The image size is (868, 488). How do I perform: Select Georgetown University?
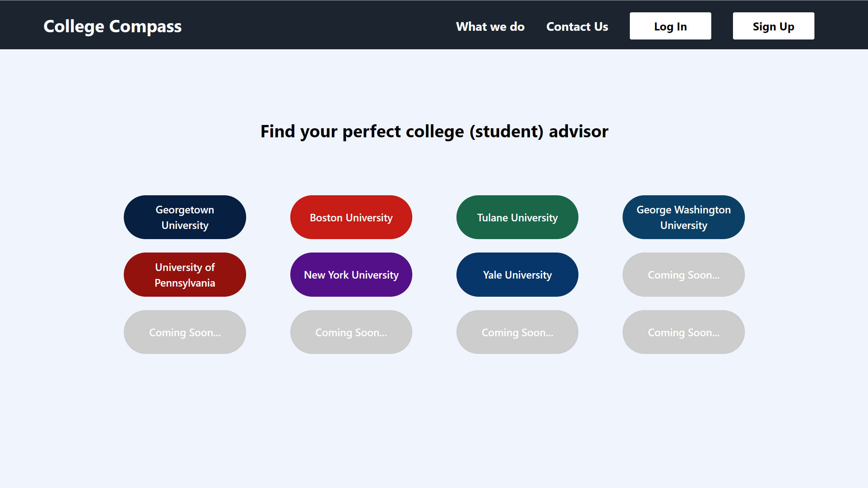click(185, 217)
